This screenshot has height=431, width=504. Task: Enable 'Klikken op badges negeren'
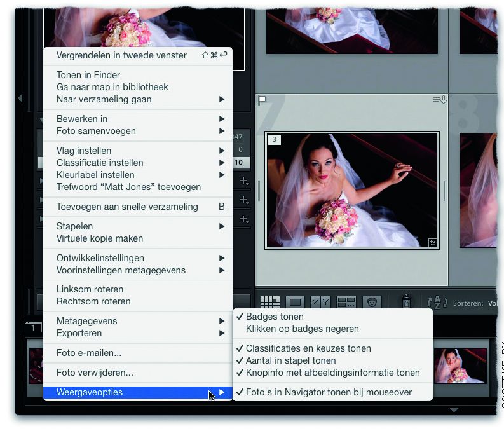pos(302,329)
